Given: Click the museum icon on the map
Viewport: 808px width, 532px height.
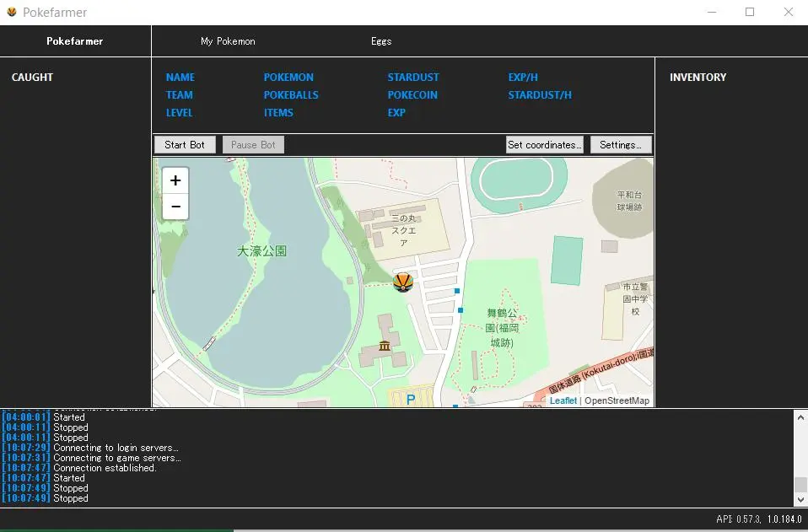Looking at the screenshot, I should (385, 346).
